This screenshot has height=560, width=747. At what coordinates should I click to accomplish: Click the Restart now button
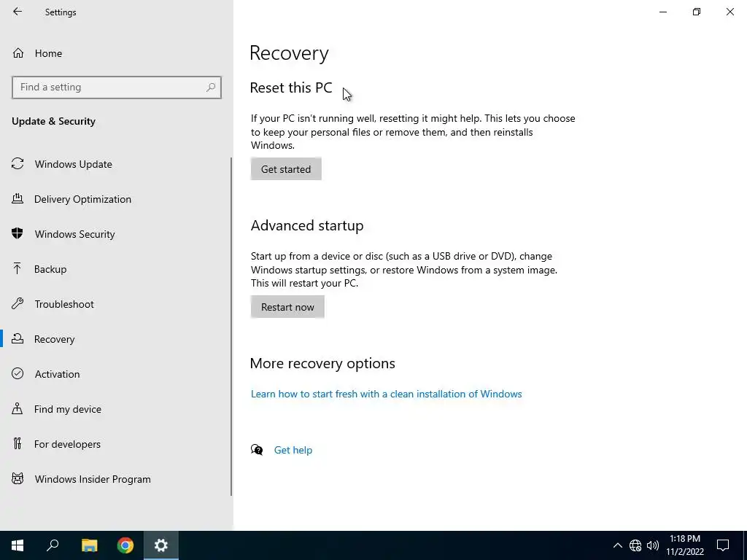click(x=287, y=307)
